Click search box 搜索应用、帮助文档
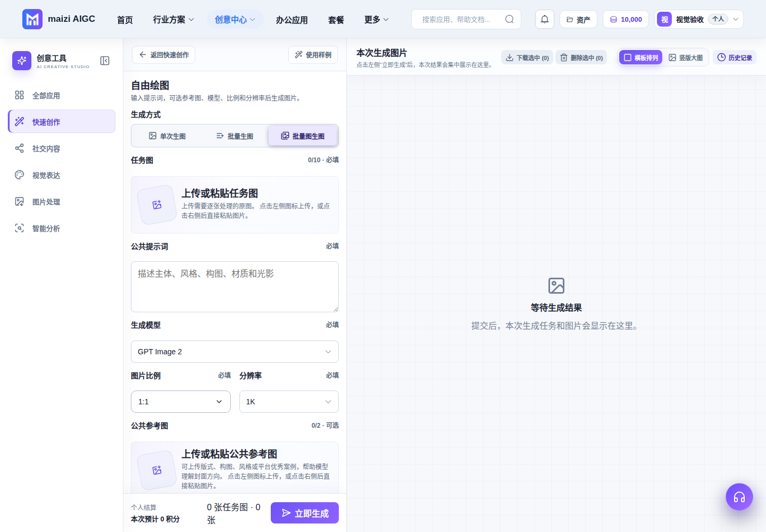This screenshot has width=766, height=532. click(x=466, y=19)
